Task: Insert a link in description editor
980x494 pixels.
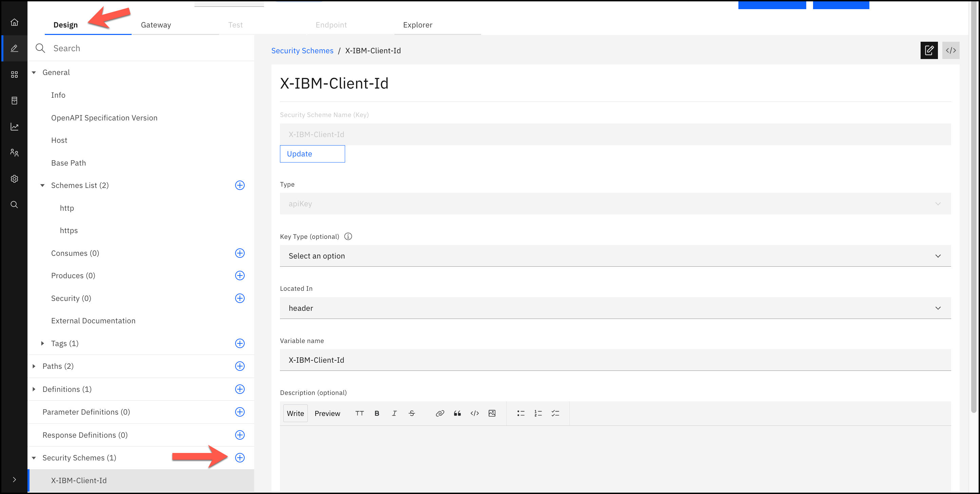Action: (x=440, y=413)
